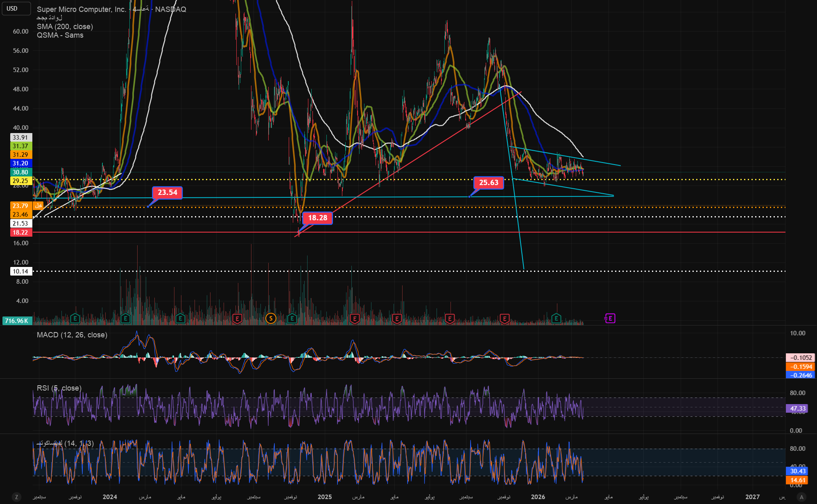Click the 2025 label on the time axis
This screenshot has height=504, width=817.
[325, 497]
